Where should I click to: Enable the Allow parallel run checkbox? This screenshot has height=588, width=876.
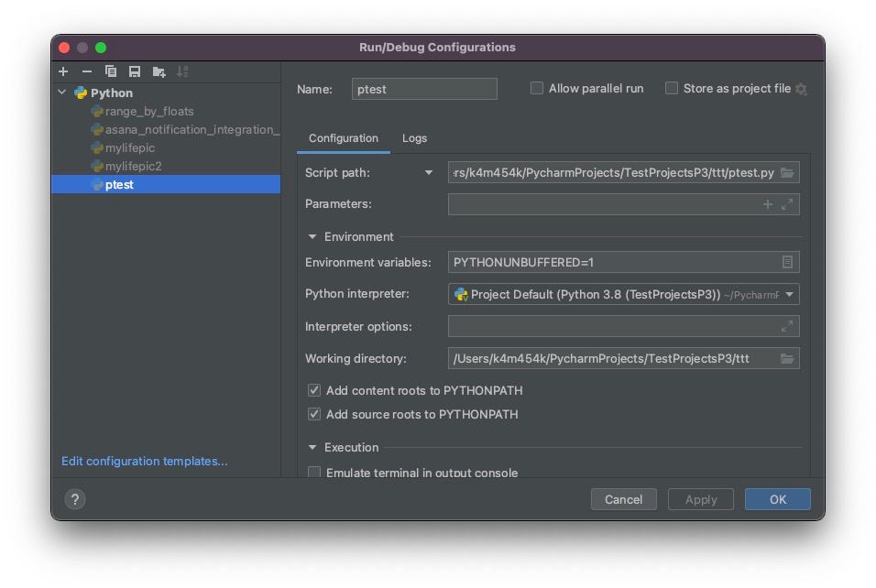click(x=537, y=89)
